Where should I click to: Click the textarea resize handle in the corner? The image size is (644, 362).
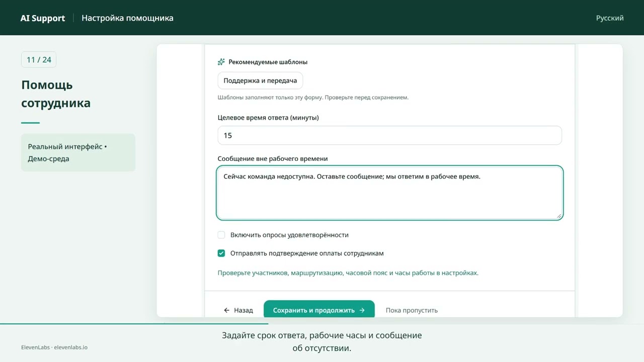558,215
